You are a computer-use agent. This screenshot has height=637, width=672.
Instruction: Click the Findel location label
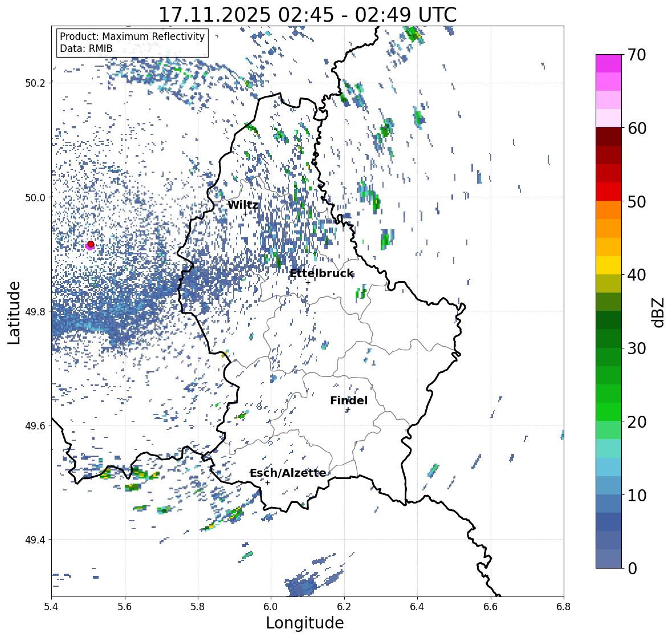[x=349, y=400]
